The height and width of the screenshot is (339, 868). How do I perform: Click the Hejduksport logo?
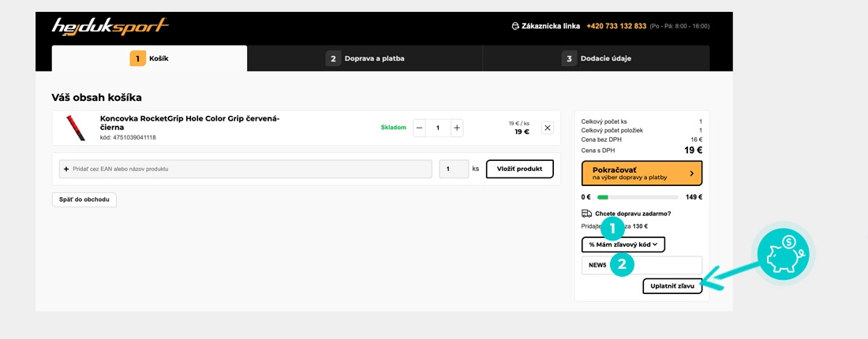[x=110, y=27]
